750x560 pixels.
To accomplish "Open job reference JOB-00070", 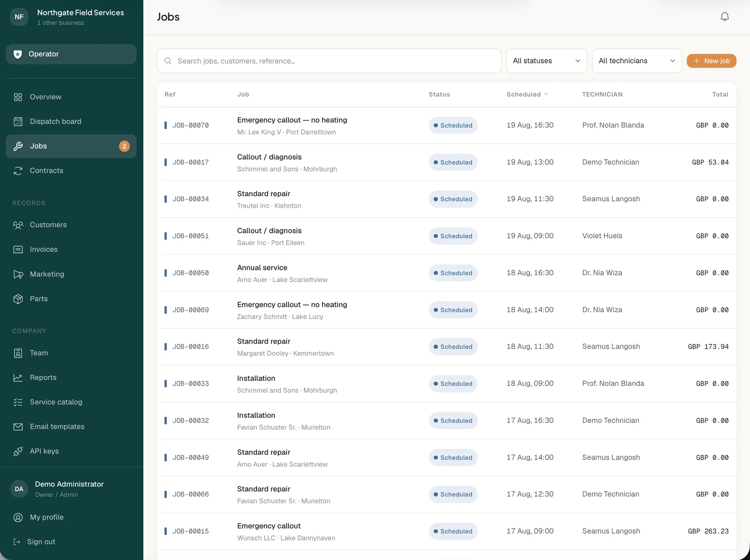I will click(191, 125).
